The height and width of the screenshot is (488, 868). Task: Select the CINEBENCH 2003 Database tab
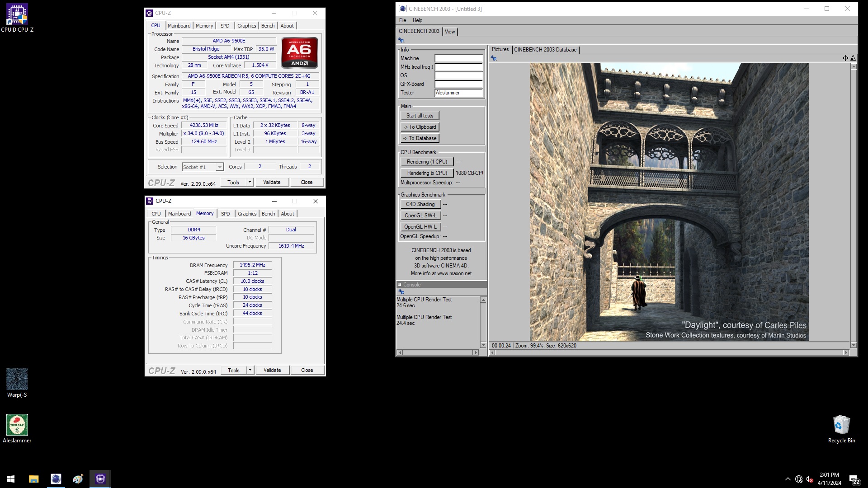pyautogui.click(x=545, y=50)
